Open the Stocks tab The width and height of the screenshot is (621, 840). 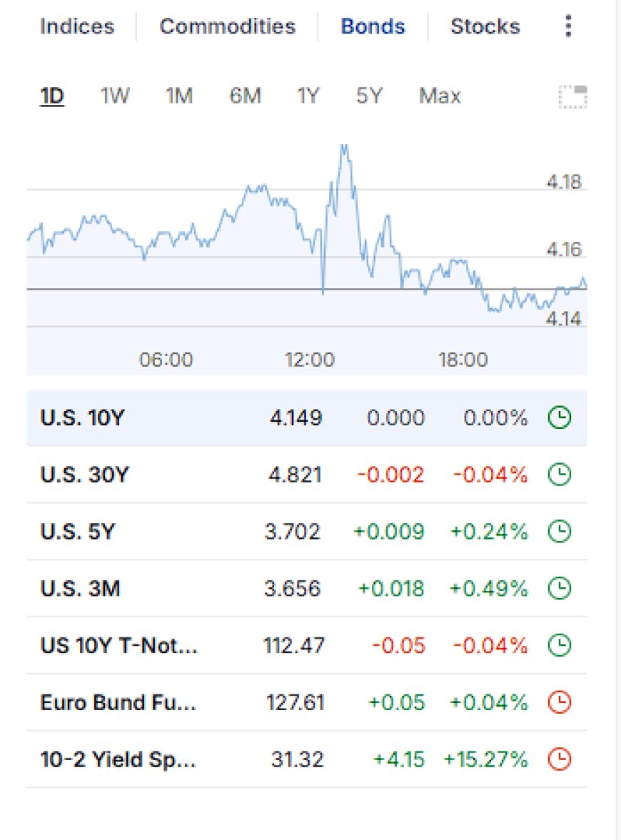[x=485, y=26]
